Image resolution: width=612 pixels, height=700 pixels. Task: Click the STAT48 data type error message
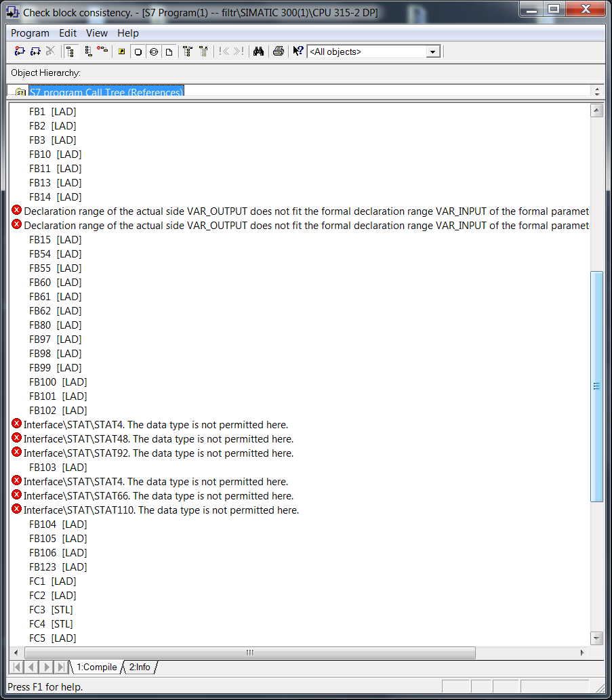pyautogui.click(x=159, y=439)
